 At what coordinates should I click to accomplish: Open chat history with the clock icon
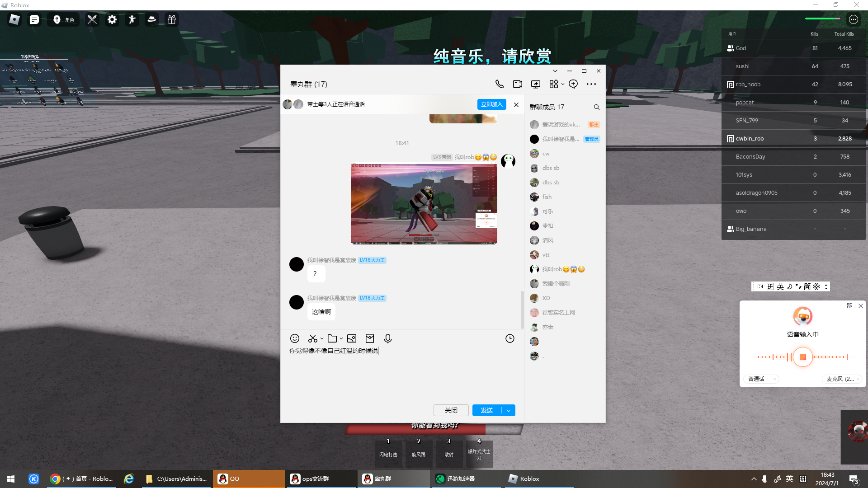click(510, 338)
